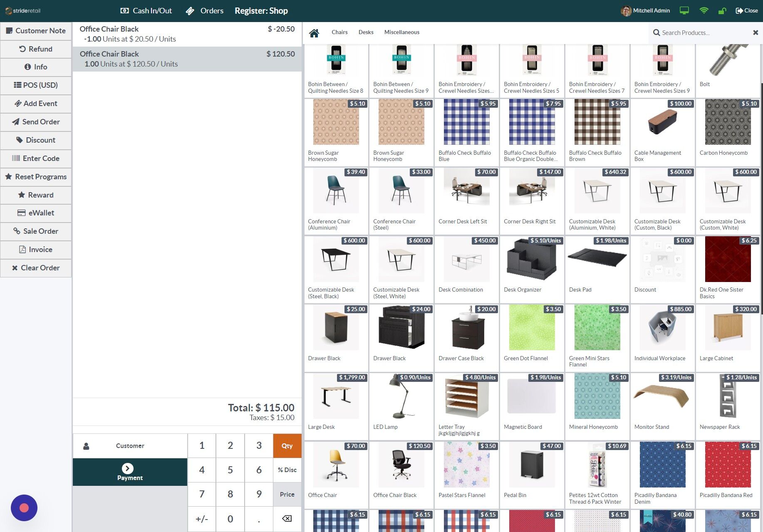The width and height of the screenshot is (763, 532).
Task: Open Sale Order list
Action: [36, 231]
